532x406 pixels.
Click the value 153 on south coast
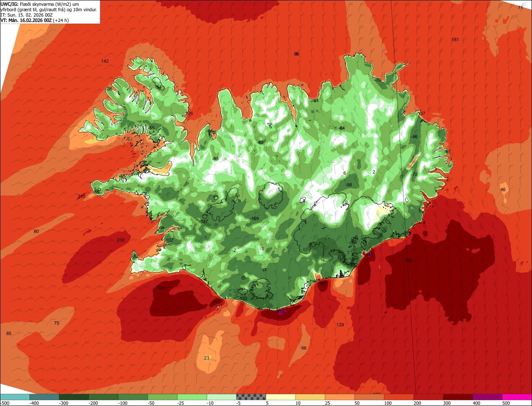click(x=244, y=298)
